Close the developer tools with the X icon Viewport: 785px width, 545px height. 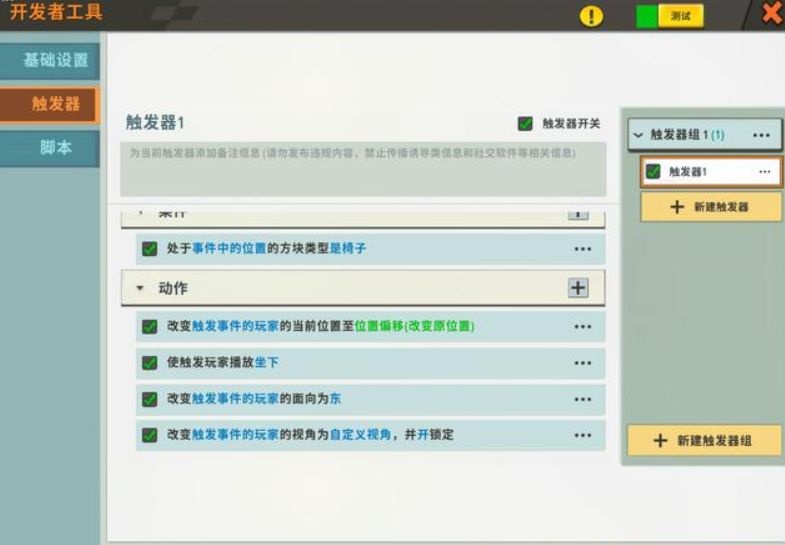pyautogui.click(x=772, y=14)
